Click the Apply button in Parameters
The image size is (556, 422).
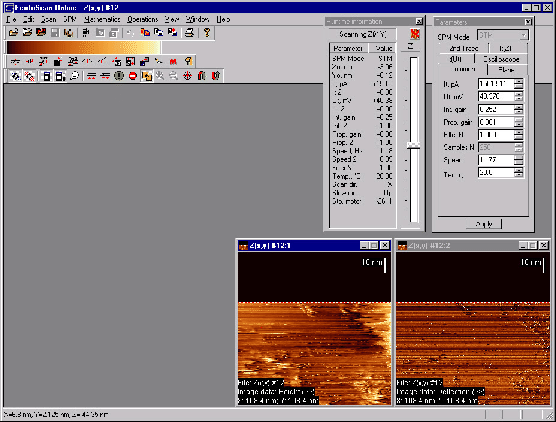click(484, 224)
